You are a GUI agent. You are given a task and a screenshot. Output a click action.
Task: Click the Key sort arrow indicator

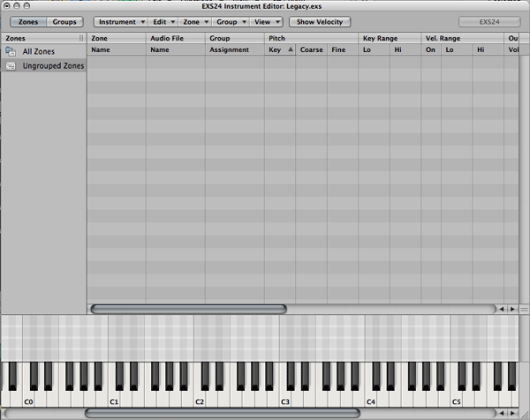pyautogui.click(x=291, y=49)
